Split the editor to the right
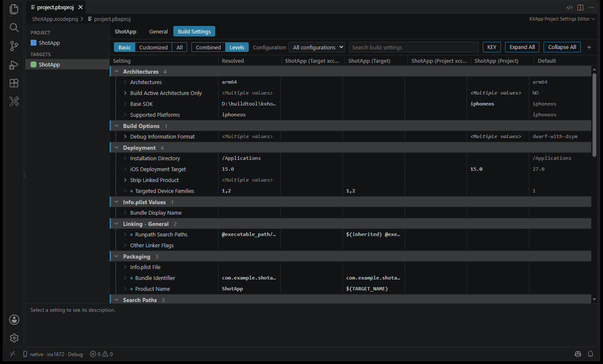The height and width of the screenshot is (364, 603). [580, 8]
